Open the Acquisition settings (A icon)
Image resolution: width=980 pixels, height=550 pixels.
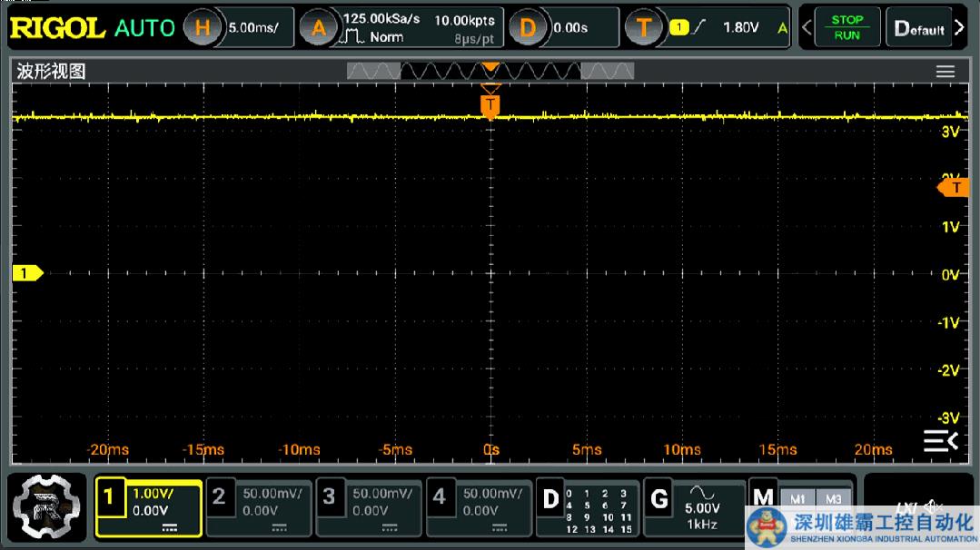pyautogui.click(x=318, y=28)
